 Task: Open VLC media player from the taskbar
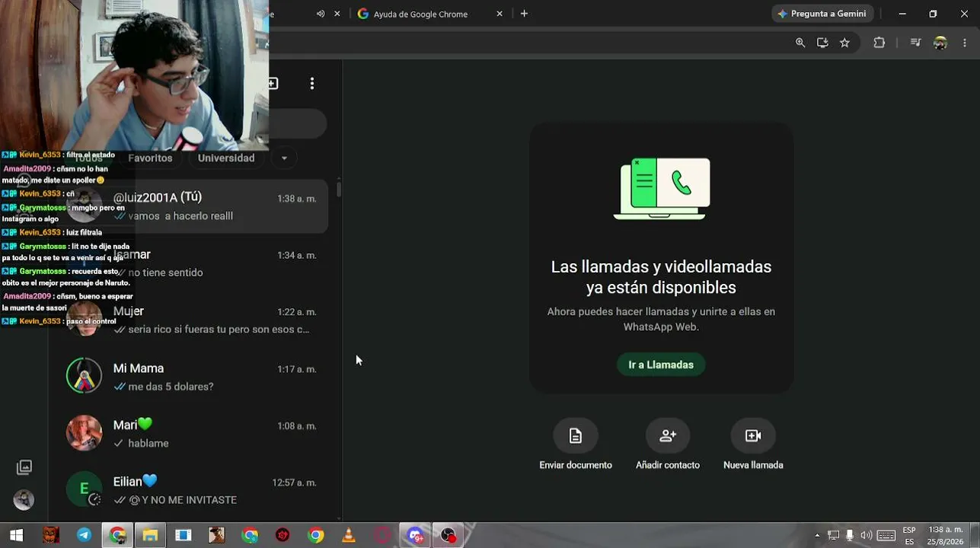(x=349, y=535)
